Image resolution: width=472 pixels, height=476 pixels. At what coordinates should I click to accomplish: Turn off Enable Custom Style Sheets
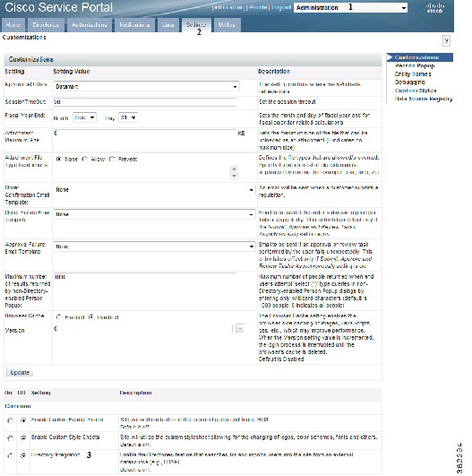pyautogui.click(x=23, y=438)
